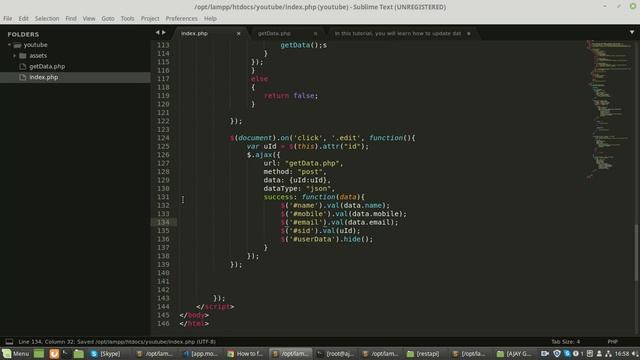
Task: Click line number 124 in gutter
Action: 163,138
